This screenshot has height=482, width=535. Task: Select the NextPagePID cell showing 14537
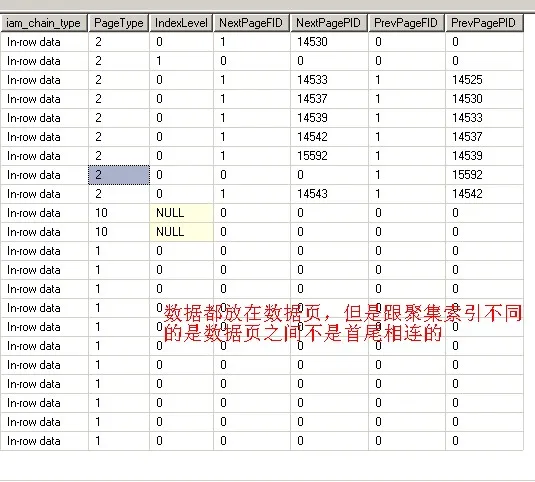point(329,99)
